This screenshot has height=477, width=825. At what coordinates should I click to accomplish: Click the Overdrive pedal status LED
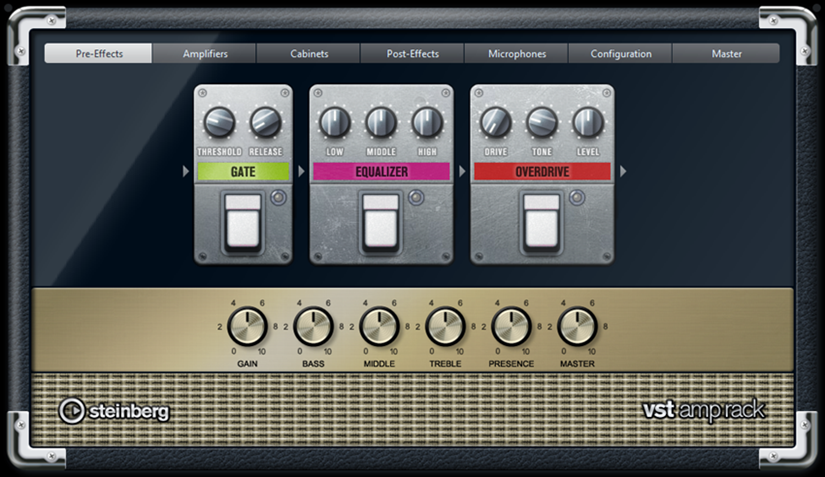click(x=577, y=198)
